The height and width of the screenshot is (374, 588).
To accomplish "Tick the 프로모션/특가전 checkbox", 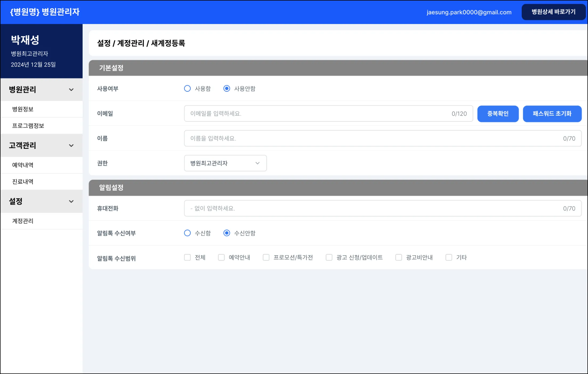I will tap(266, 258).
